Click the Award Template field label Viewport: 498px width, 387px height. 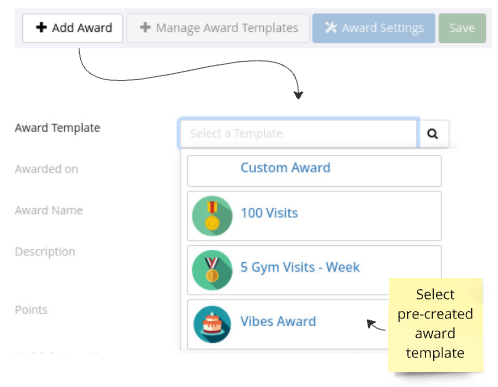click(x=57, y=128)
